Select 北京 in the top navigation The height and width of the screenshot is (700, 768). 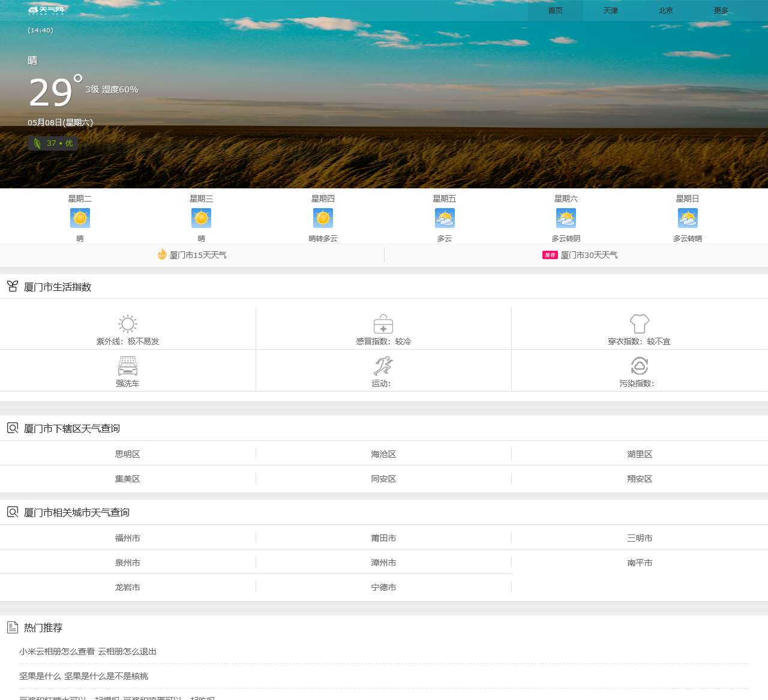(666, 11)
